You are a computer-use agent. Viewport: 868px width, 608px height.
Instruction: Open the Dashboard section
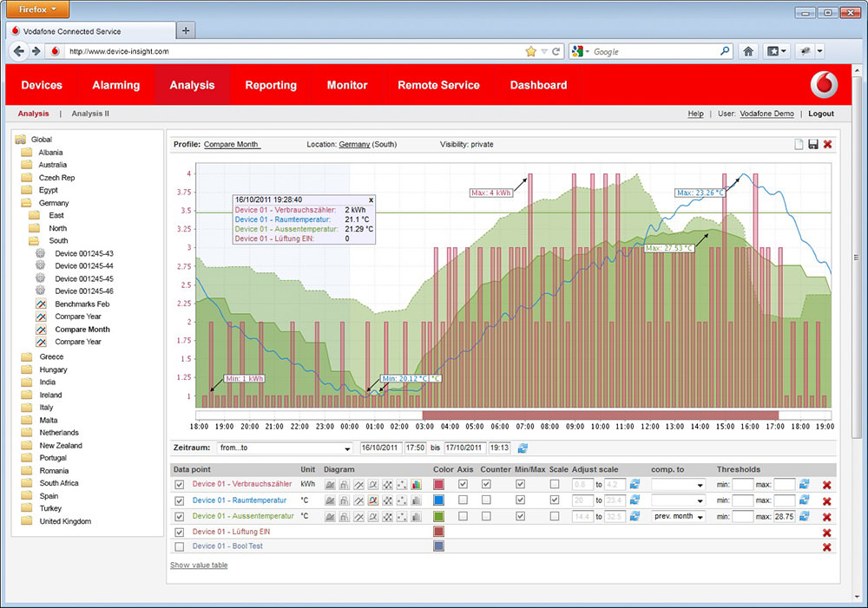pos(538,85)
